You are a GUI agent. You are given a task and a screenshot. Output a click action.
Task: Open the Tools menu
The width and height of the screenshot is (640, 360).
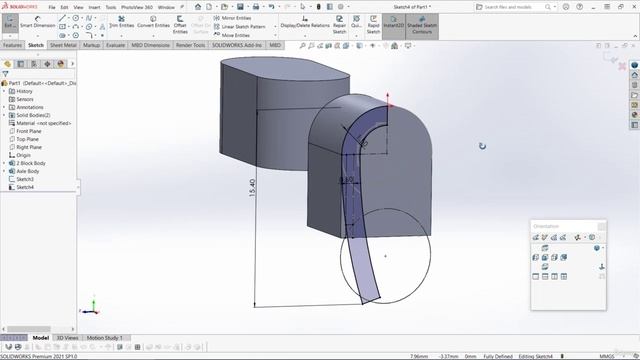pyautogui.click(x=111, y=7)
